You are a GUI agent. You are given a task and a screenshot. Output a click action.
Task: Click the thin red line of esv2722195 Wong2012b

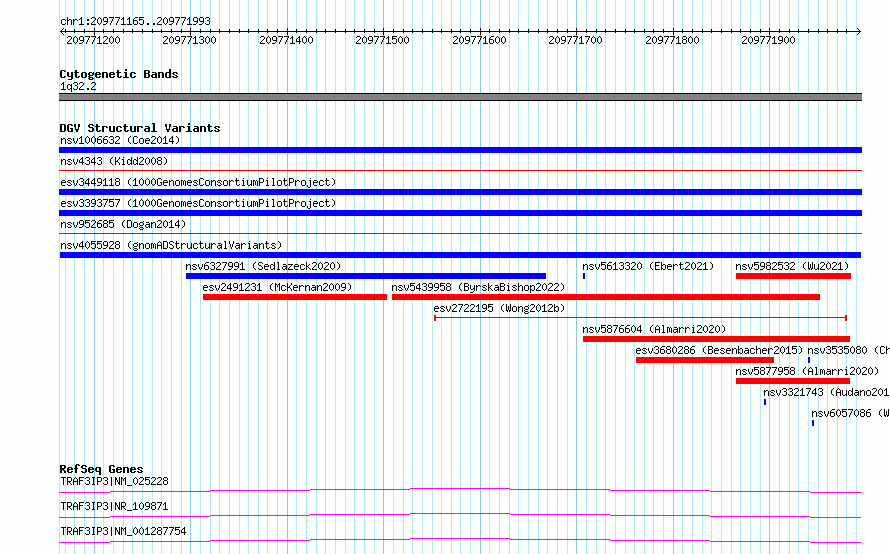pos(640,318)
